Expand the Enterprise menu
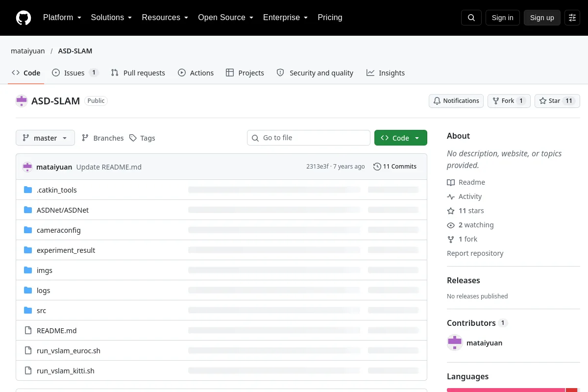588x392 pixels. point(286,18)
